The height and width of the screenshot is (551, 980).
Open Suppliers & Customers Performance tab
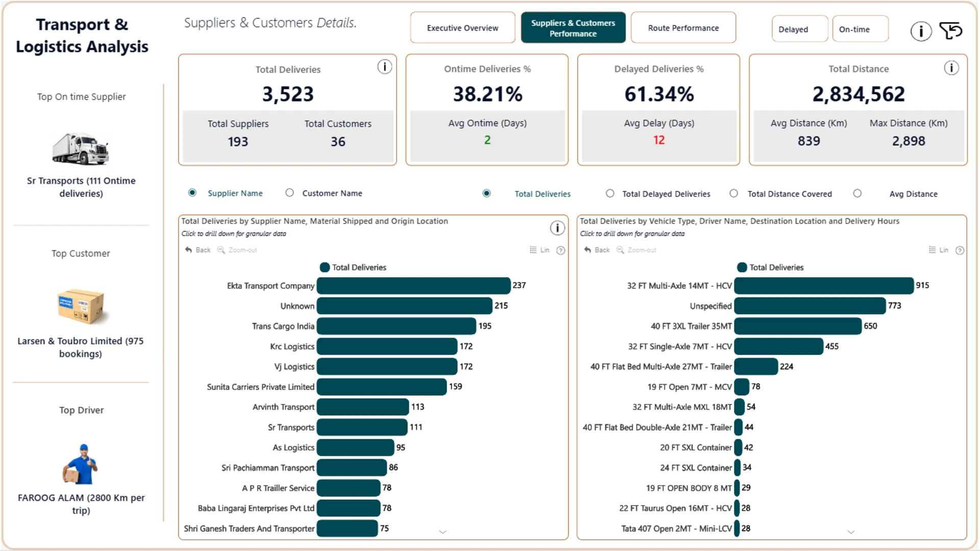click(x=573, y=28)
